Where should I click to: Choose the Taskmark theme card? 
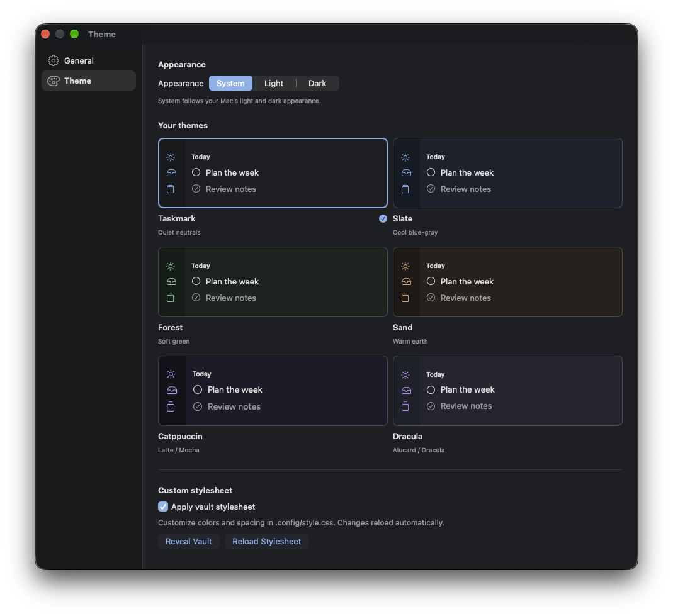273,173
